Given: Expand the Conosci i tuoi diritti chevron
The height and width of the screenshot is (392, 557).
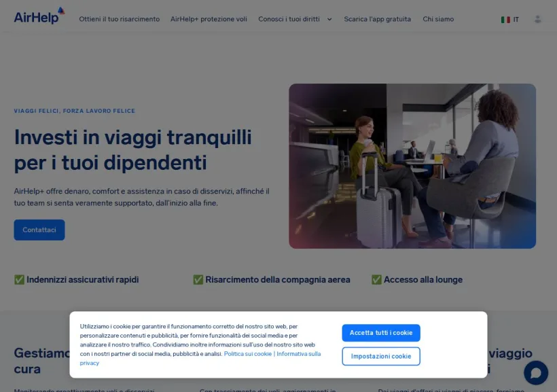Looking at the screenshot, I should (329, 19).
